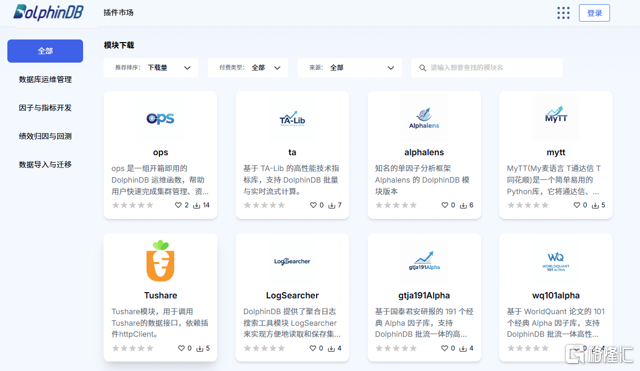Expand the 推荐排序 下载量 dropdown
This screenshot has width=640, height=371.
(151, 68)
